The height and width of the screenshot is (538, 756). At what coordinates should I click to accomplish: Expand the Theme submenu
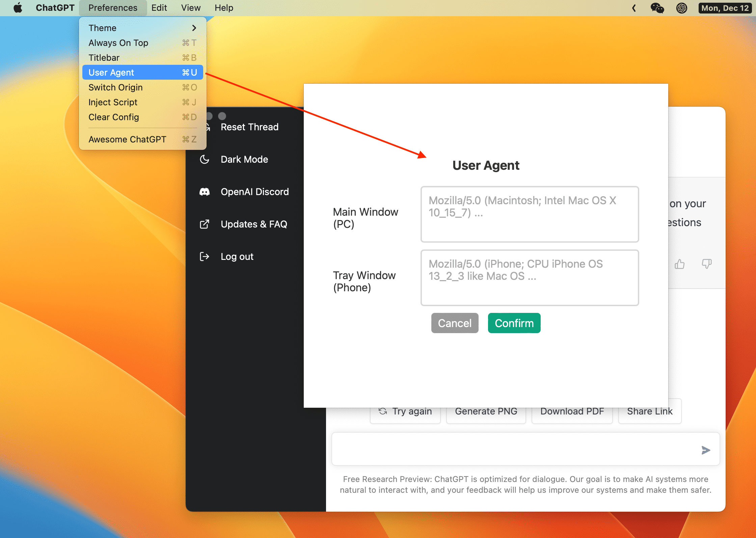point(102,28)
